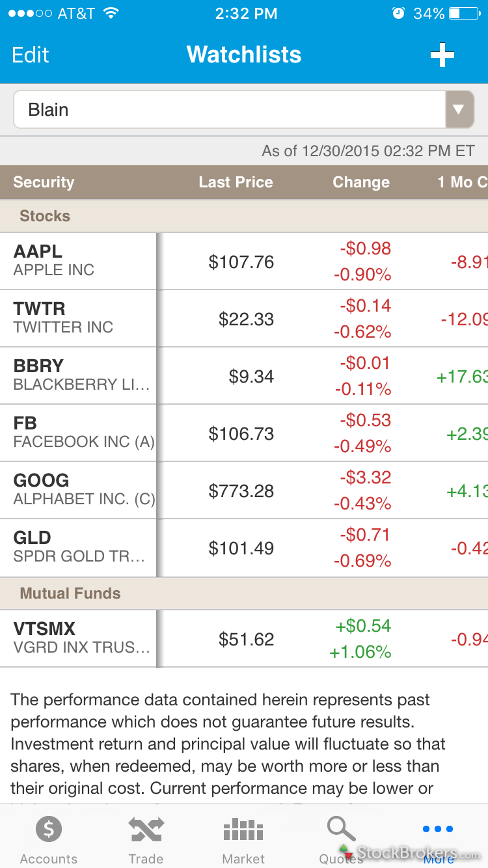Open the Blain watchlist selector field
Viewport: 488px width, 868px height.
click(x=229, y=110)
